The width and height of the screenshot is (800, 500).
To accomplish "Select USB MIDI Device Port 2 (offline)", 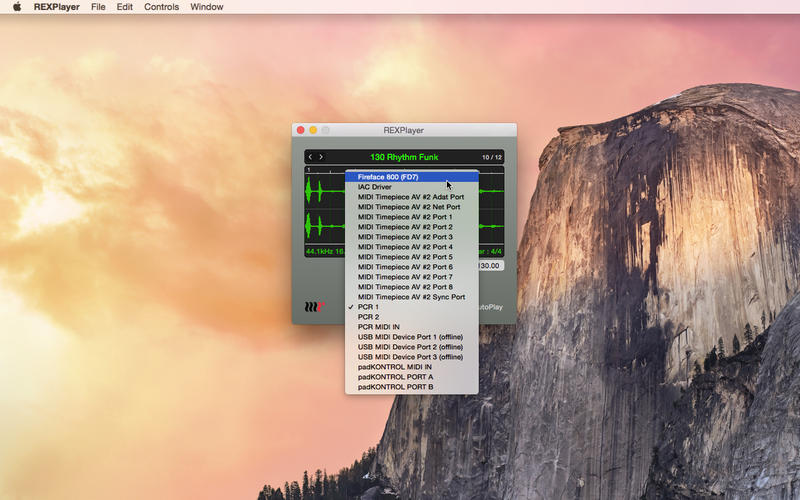I will coord(412,347).
